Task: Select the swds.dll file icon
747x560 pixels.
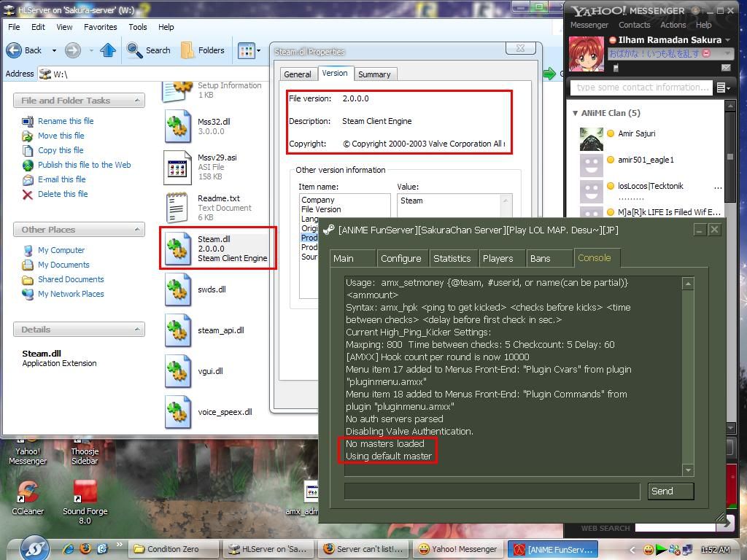Action: click(178, 289)
